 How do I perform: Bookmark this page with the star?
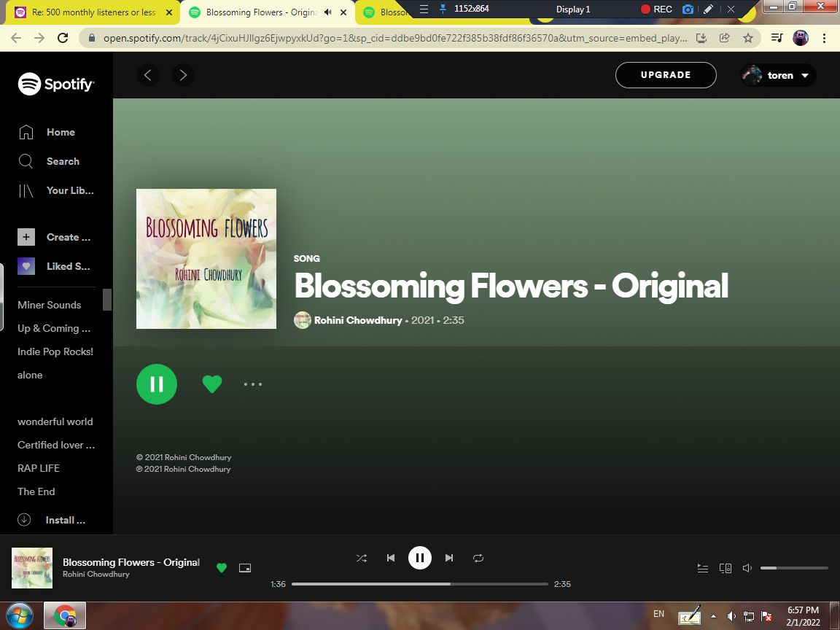coord(748,38)
